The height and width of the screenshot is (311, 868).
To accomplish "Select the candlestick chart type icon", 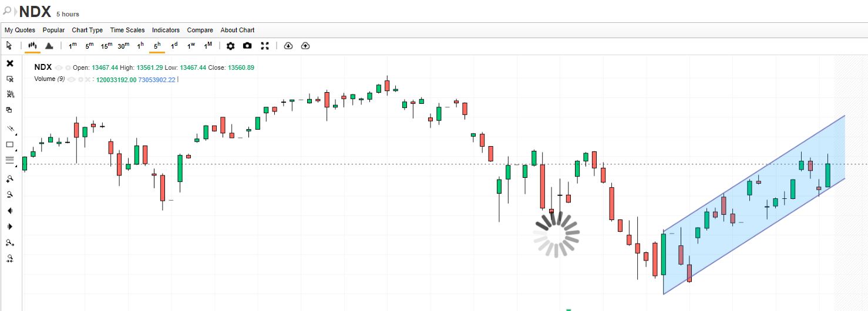I will (x=33, y=46).
